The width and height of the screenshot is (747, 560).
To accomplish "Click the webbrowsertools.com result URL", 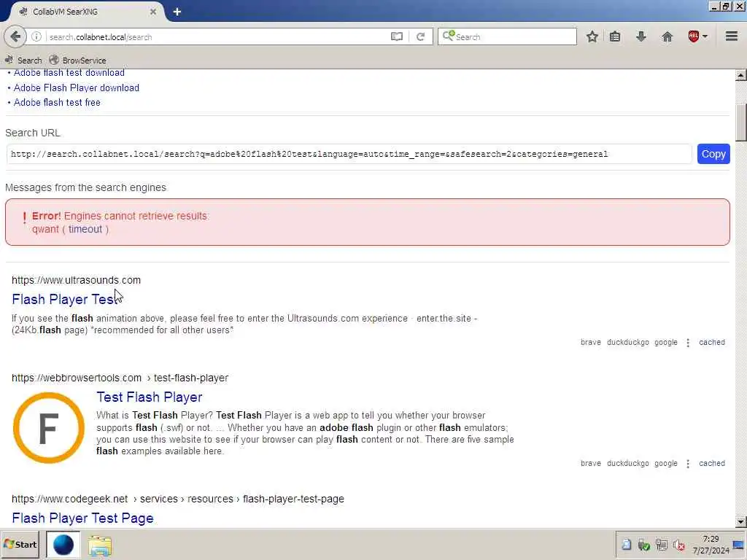I will point(120,378).
